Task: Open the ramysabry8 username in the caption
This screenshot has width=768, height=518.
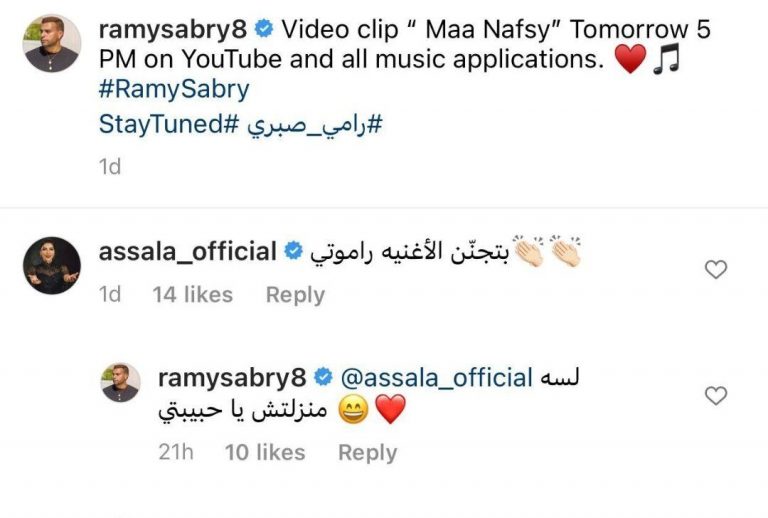Action: [173, 29]
